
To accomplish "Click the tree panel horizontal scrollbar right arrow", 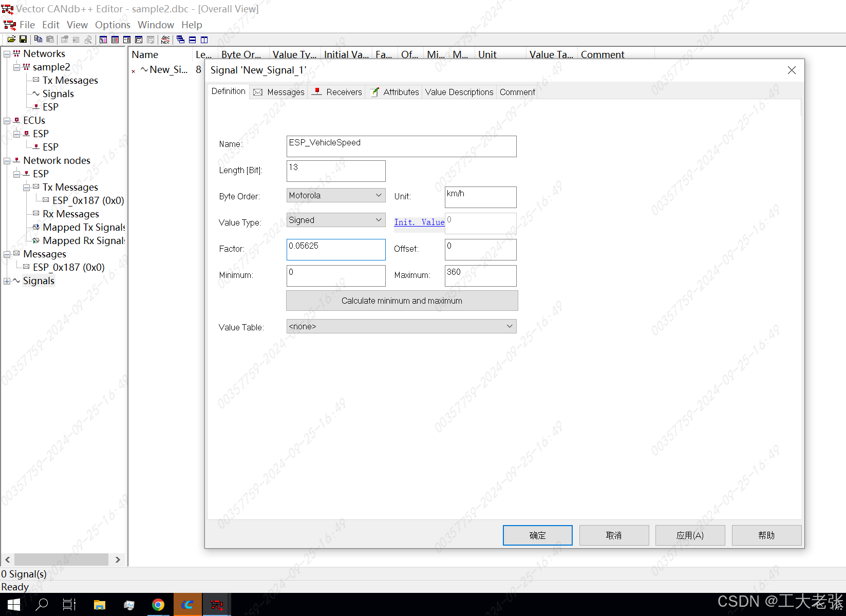I will (x=118, y=559).
